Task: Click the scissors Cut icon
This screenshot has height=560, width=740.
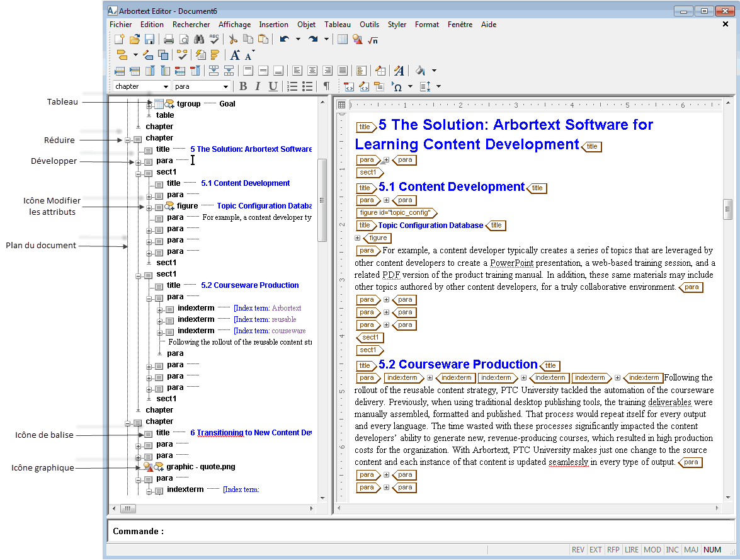Action: [233, 39]
